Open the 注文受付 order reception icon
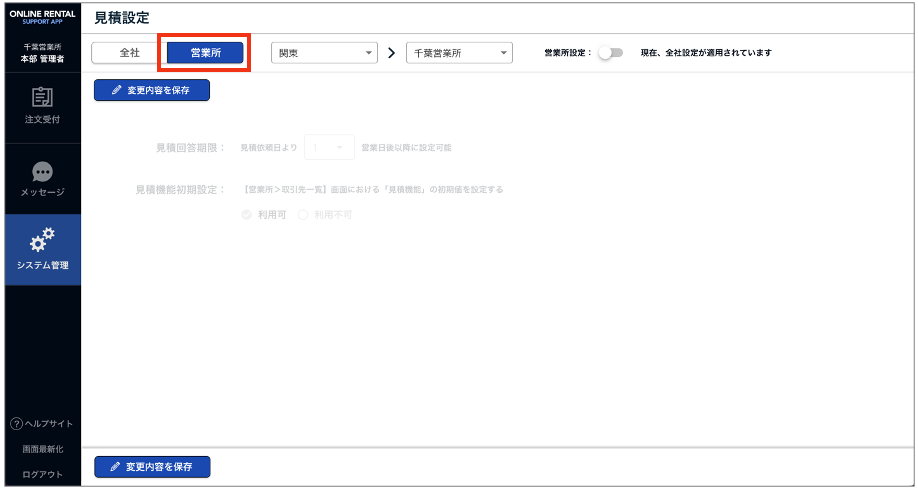 42,97
